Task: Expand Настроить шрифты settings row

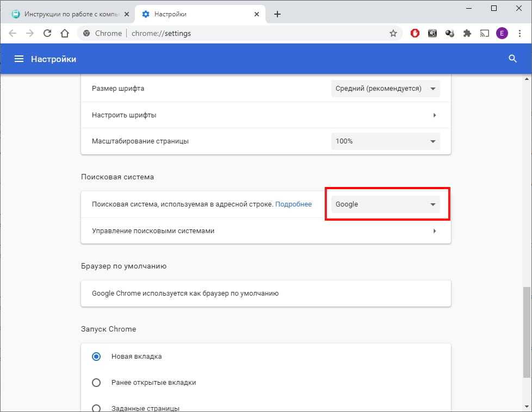Action: (x=265, y=115)
